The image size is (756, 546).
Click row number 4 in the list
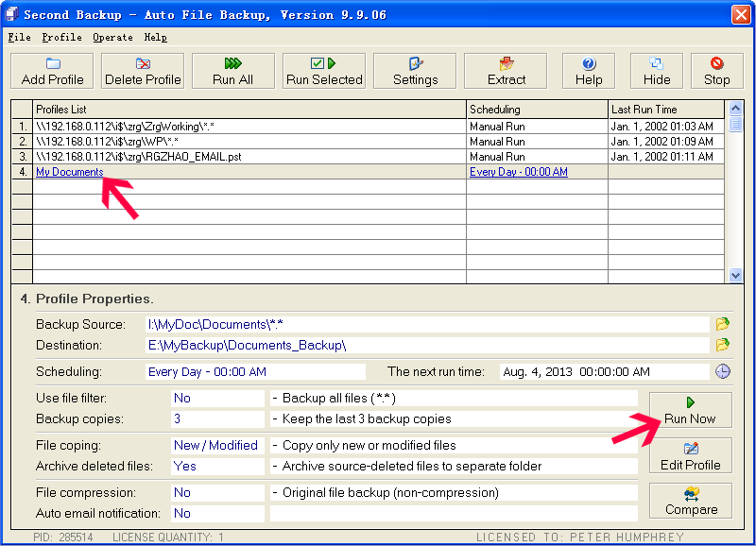(x=22, y=172)
